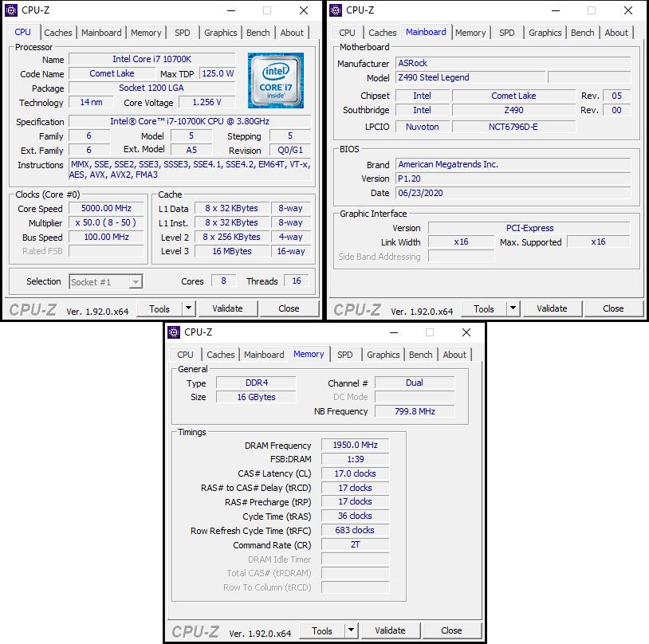Click the processor name Intel Core i7 10700K

point(152,59)
